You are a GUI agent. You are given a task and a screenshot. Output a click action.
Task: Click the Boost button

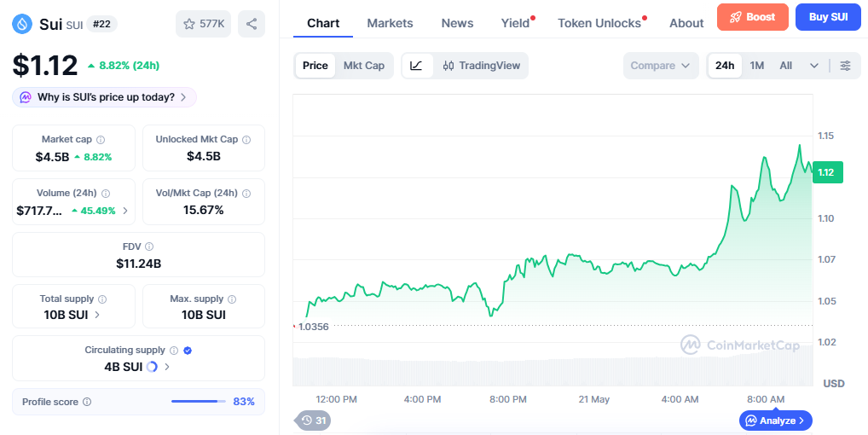point(752,16)
